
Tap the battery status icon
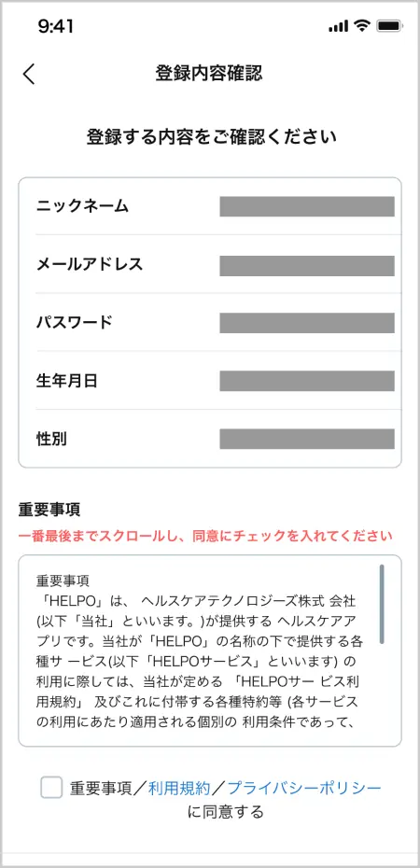[x=389, y=26]
